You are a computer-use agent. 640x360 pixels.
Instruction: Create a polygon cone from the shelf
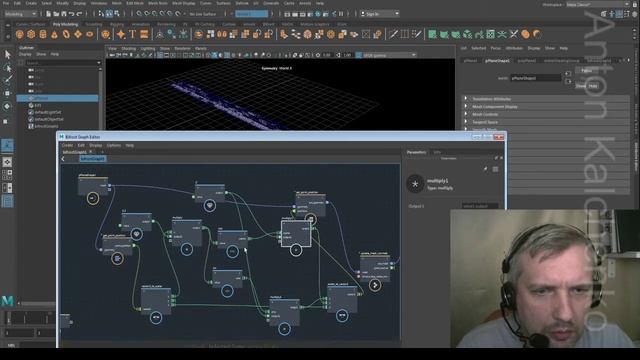(x=54, y=35)
